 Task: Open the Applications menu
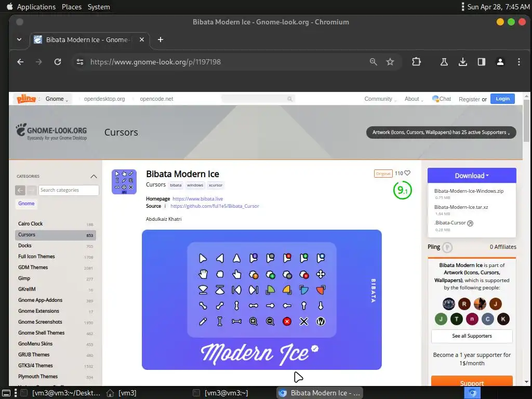pos(36,7)
